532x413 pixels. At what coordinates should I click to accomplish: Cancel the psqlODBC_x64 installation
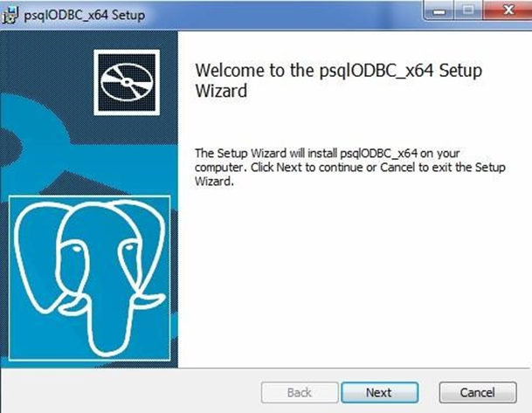coord(477,393)
